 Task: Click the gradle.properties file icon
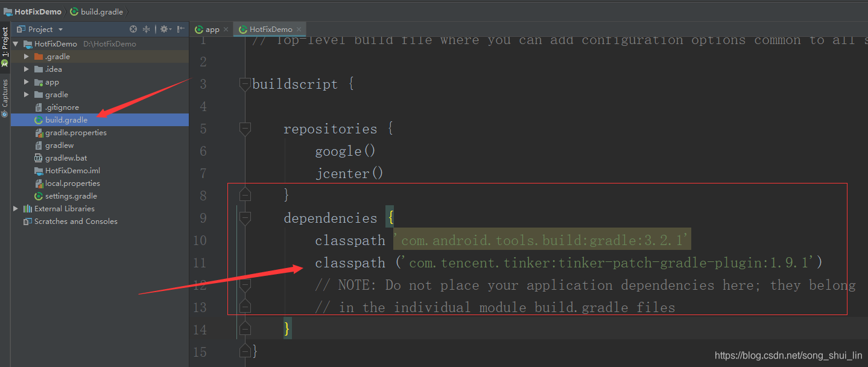tap(39, 133)
